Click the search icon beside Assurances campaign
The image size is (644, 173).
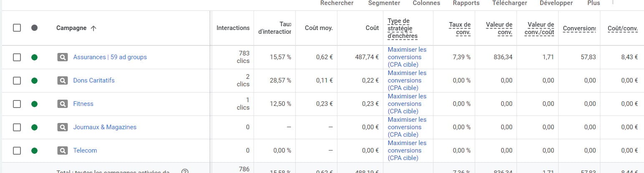point(62,57)
